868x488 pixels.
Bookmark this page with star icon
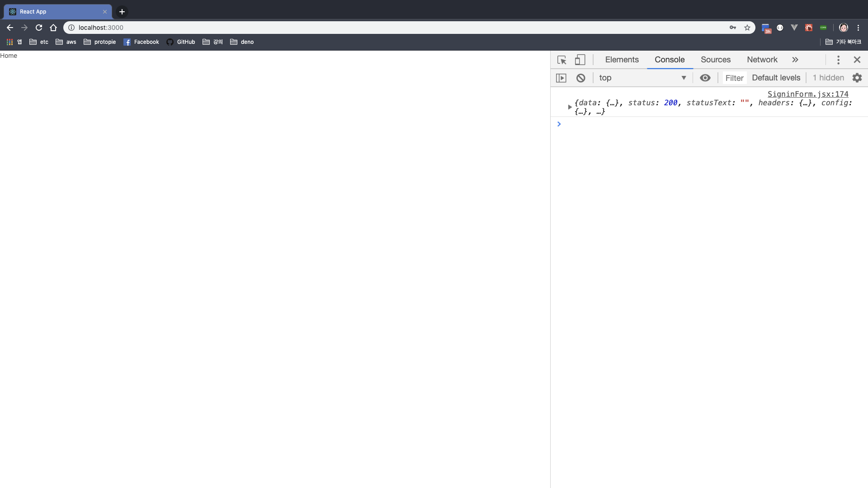coord(747,28)
